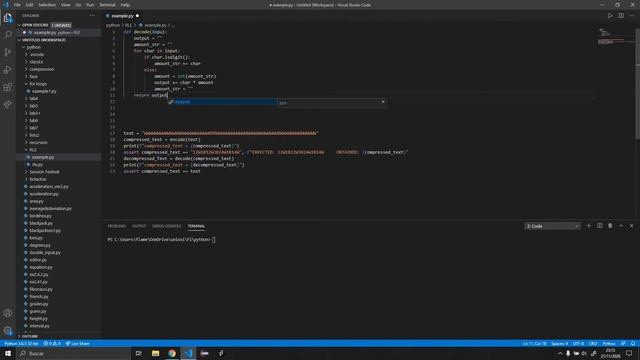Open editor More Actions ellipsis
This screenshot has width=640, height=360.
pos(632,16)
